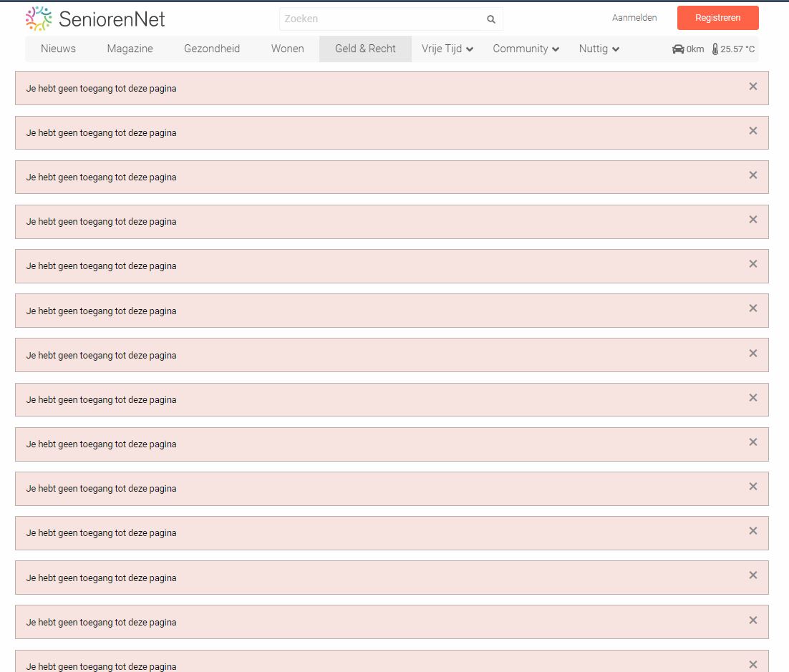
Task: Open the Magazine section
Action: tap(130, 49)
